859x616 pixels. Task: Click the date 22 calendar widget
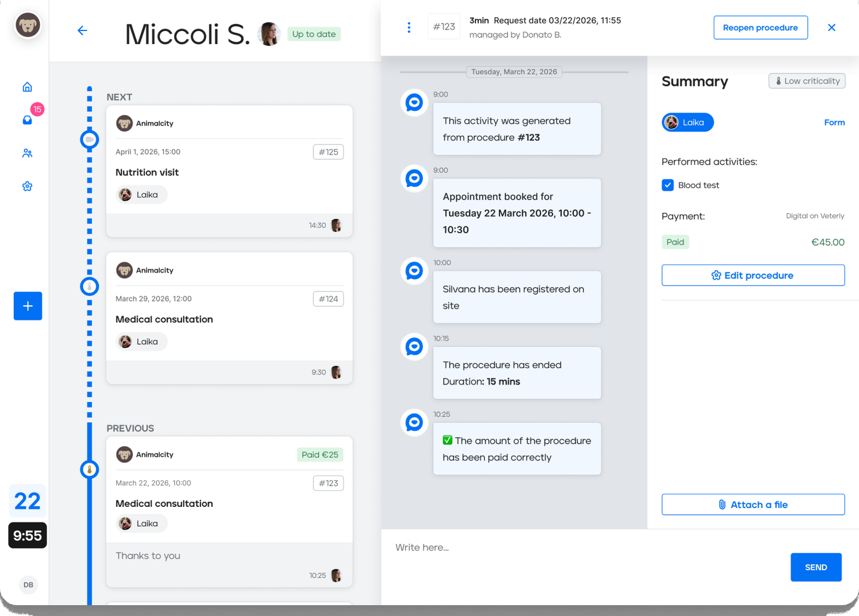pos(27,501)
